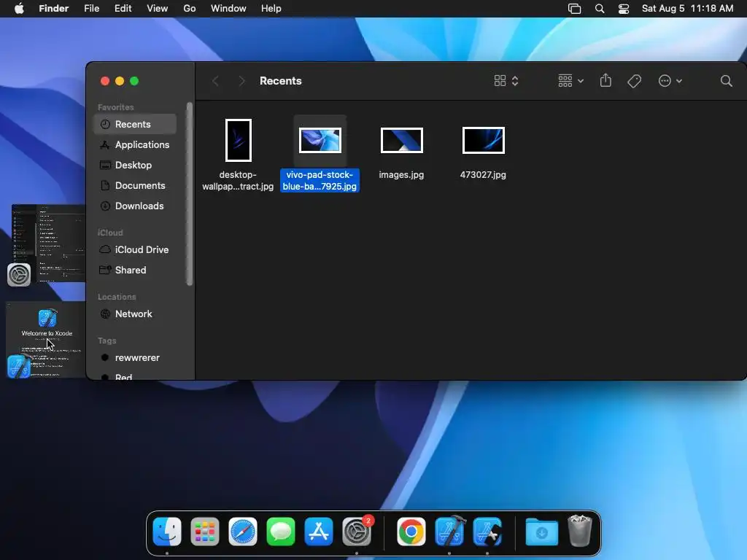Click the Finder sidebar scrollbar
747x560 pixels.
pyautogui.click(x=190, y=194)
